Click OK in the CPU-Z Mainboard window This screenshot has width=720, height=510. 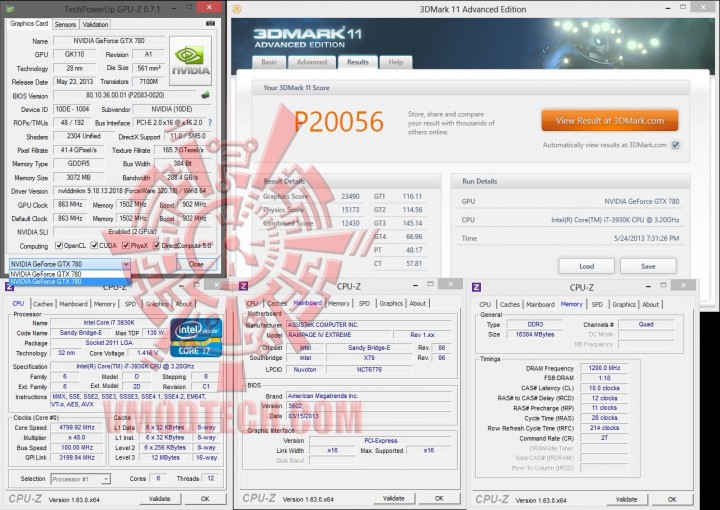439,499
